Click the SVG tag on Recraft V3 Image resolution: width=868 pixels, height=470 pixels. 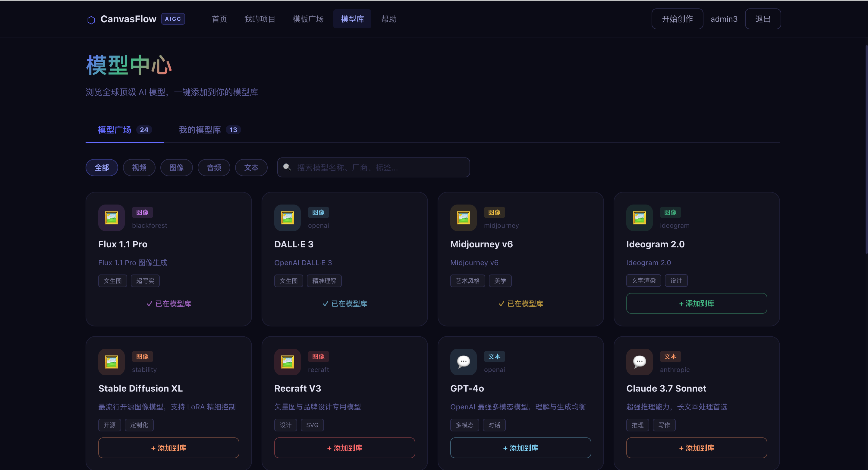[x=312, y=425]
